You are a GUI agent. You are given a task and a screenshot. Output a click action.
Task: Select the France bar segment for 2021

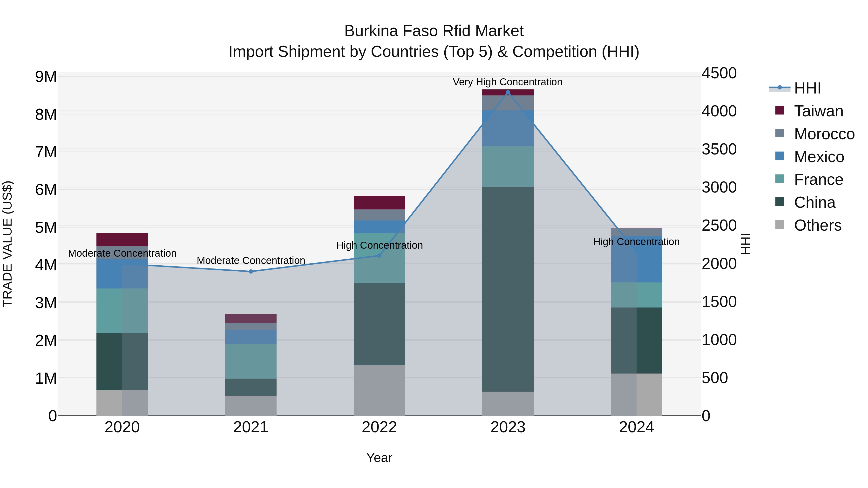[x=251, y=361]
